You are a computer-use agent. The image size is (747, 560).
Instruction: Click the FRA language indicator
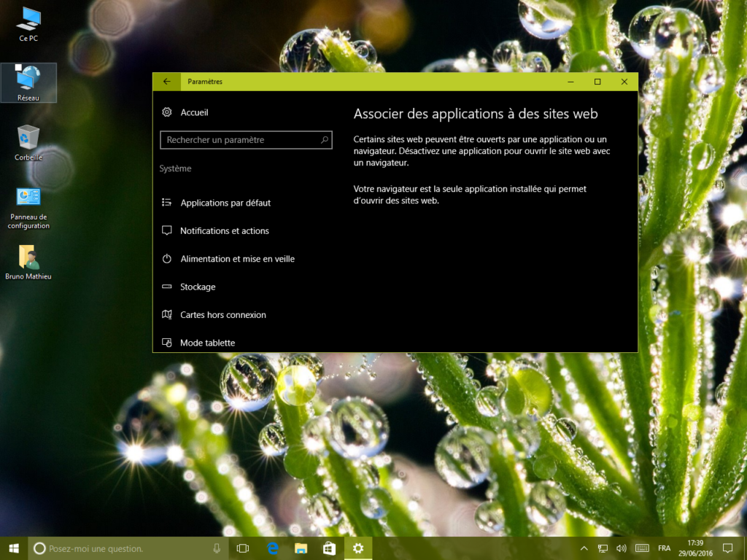point(664,548)
